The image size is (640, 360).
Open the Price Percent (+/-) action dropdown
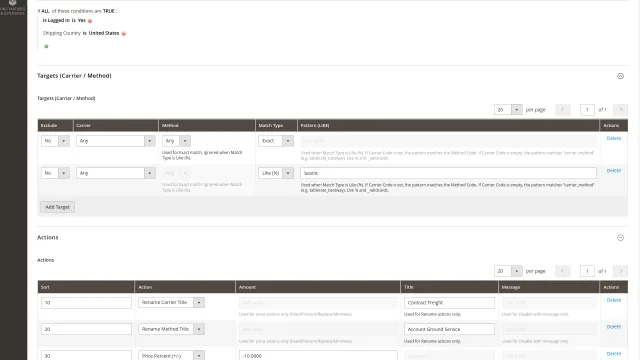[x=171, y=356]
